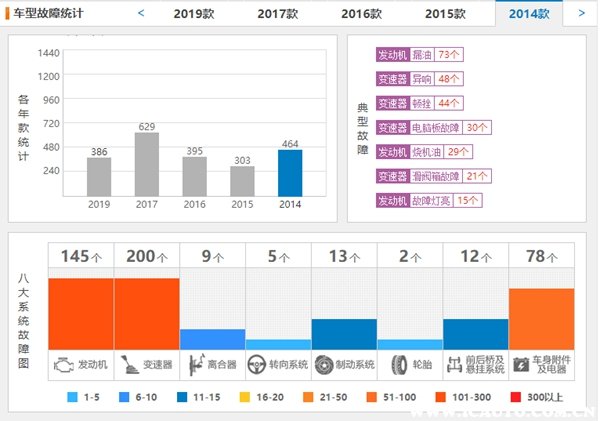Switch to the 2015款 tab
The width and height of the screenshot is (600, 421).
pyautogui.click(x=444, y=14)
